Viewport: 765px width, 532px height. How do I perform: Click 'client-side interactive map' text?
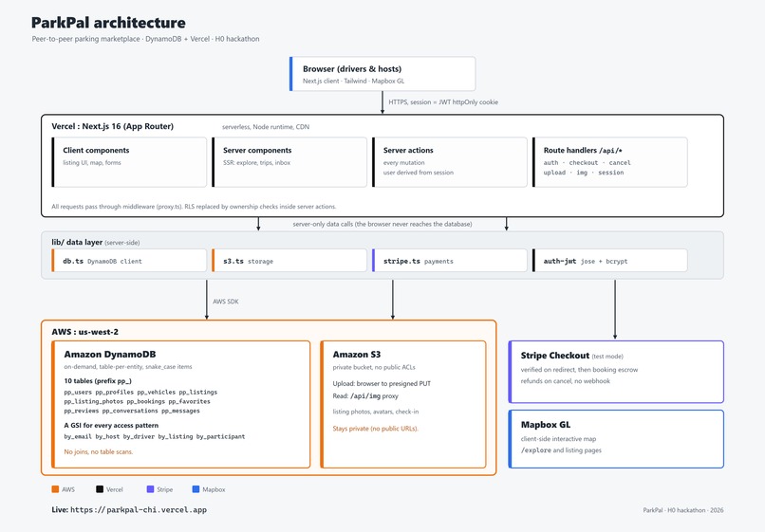[x=558, y=439]
